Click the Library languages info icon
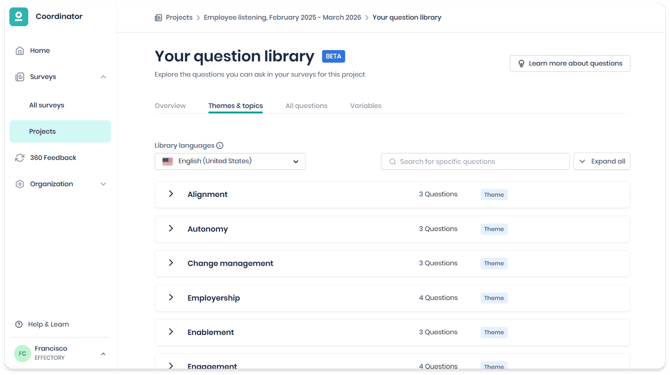The image size is (670, 375). click(220, 146)
